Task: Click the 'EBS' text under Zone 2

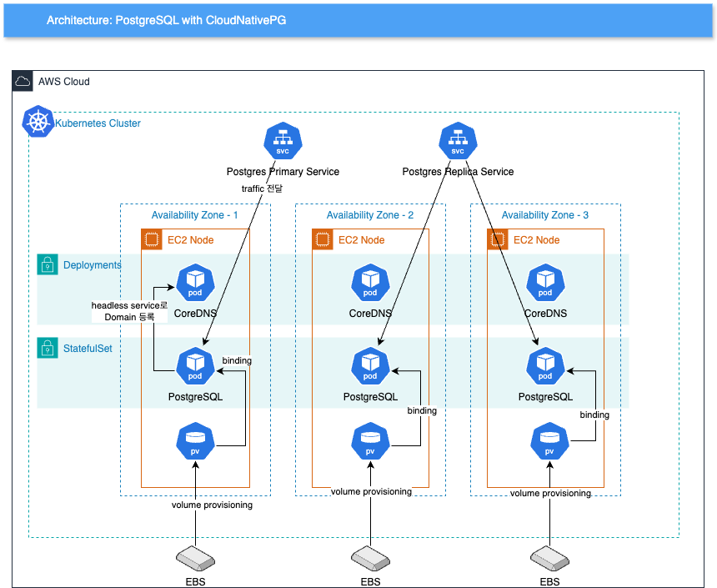Action: click(x=370, y=581)
